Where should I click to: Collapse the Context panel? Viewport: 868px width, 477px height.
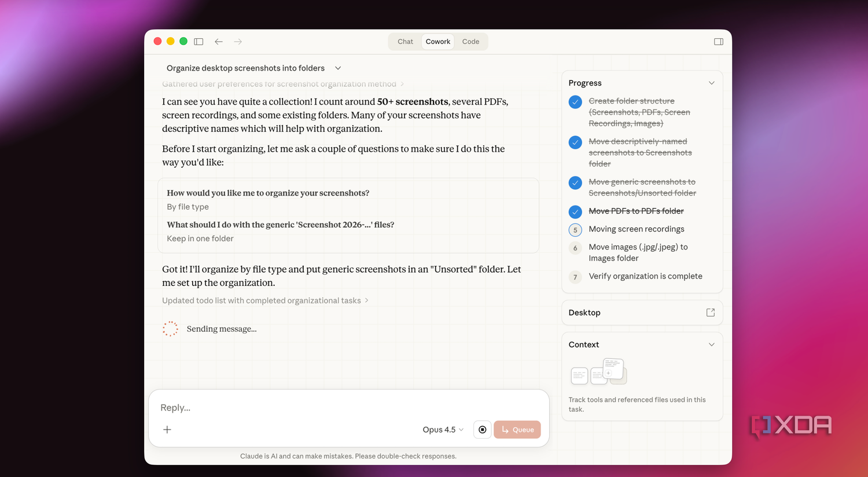pyautogui.click(x=712, y=344)
